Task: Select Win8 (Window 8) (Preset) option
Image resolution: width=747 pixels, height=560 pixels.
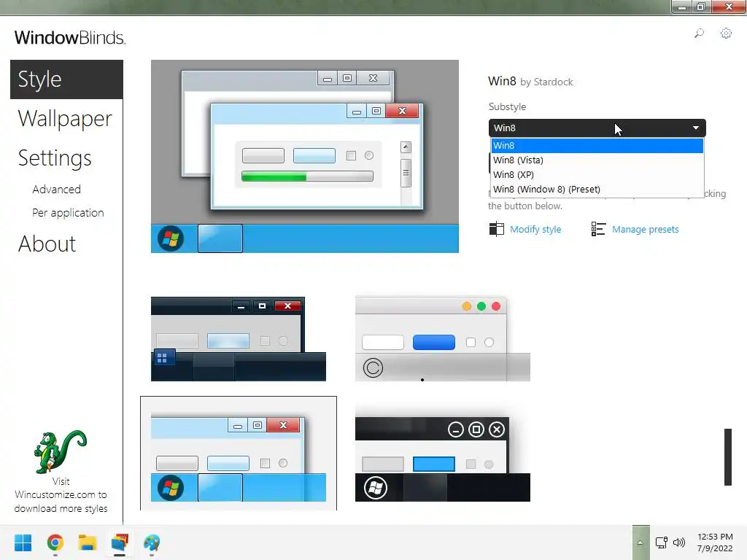Action: tap(597, 189)
